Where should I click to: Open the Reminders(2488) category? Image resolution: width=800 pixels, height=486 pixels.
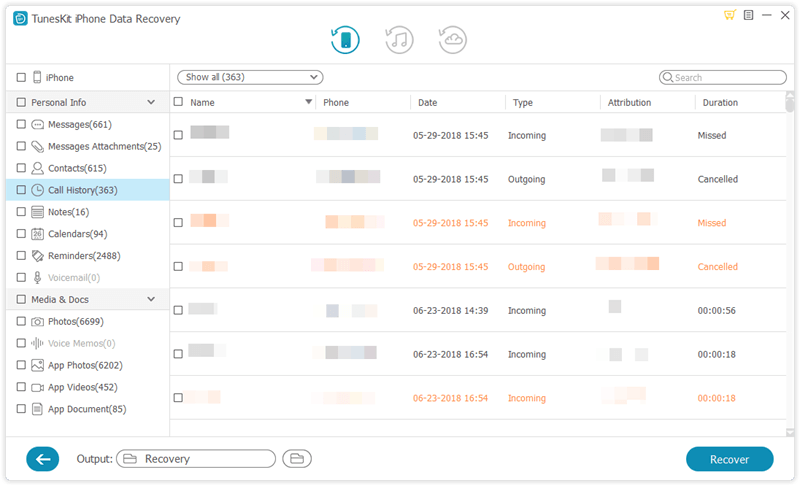[x=84, y=256]
